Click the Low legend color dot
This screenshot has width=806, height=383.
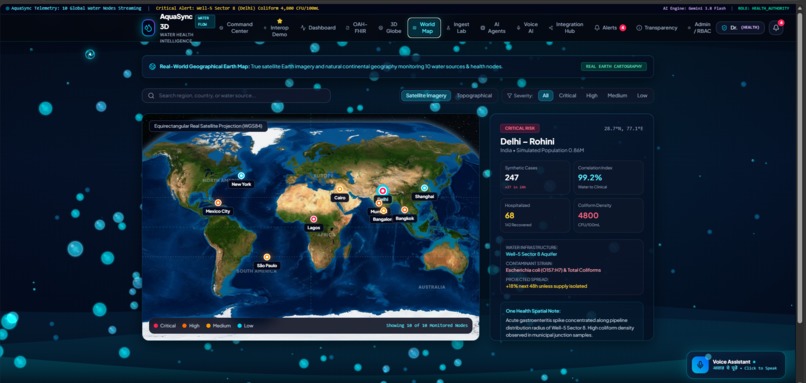[240, 326]
